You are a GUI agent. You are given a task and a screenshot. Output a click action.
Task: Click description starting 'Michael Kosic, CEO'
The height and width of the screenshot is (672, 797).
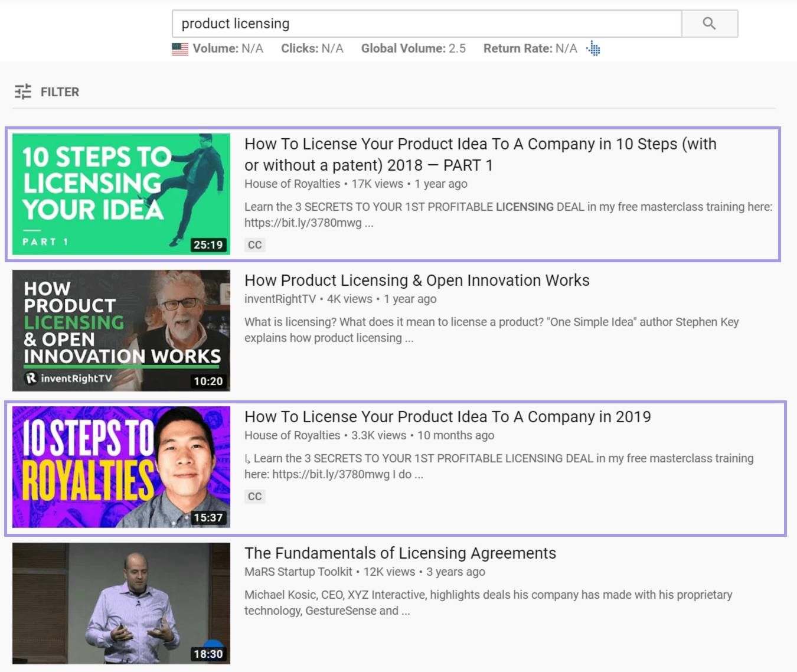click(x=489, y=603)
